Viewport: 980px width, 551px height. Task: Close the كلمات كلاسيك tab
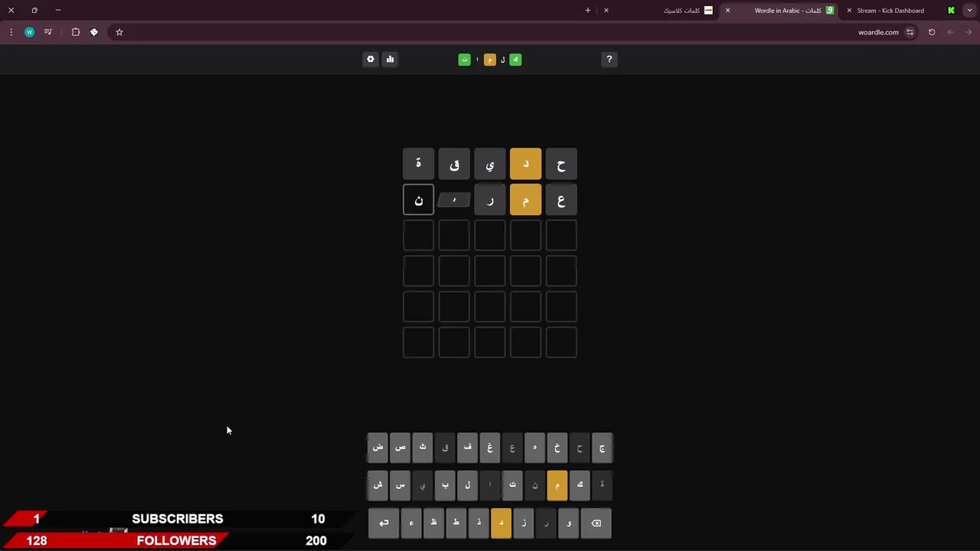606,11
